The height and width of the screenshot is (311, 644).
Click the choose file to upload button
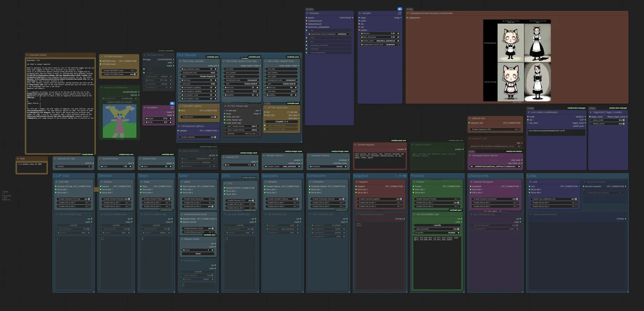pyautogui.click(x=120, y=102)
